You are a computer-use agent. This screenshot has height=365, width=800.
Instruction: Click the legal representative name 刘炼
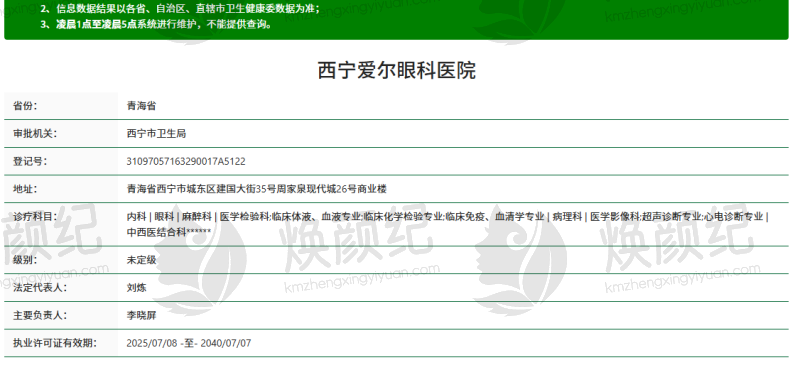(x=136, y=287)
